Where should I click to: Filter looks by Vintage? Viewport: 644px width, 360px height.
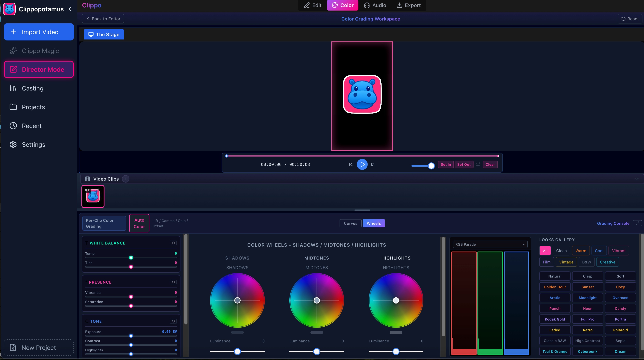tap(566, 262)
